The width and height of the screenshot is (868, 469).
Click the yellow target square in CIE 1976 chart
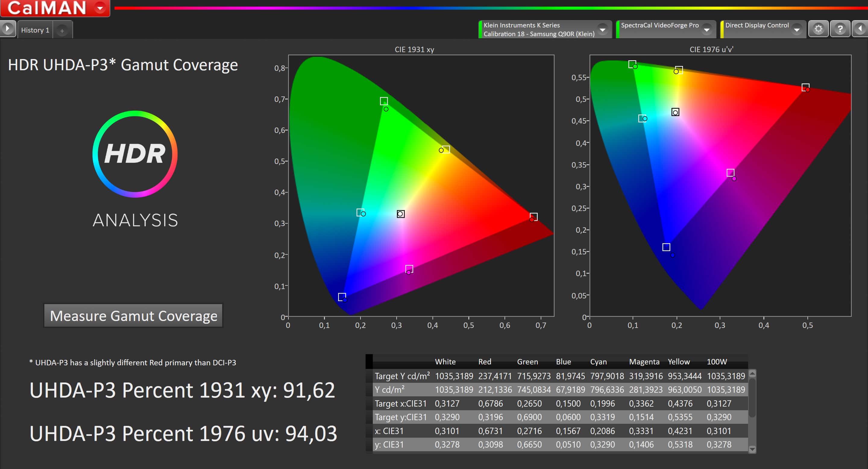(x=679, y=70)
